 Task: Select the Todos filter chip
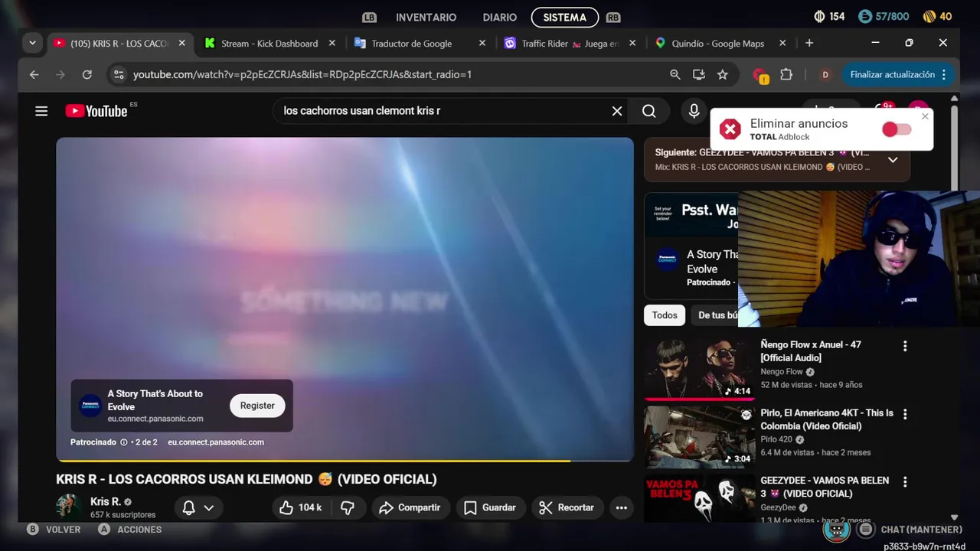point(665,315)
